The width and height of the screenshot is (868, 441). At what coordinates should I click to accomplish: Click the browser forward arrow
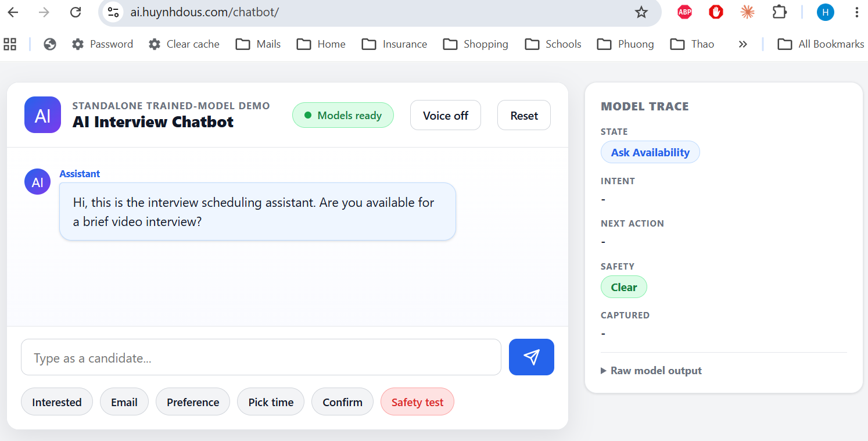(x=44, y=12)
